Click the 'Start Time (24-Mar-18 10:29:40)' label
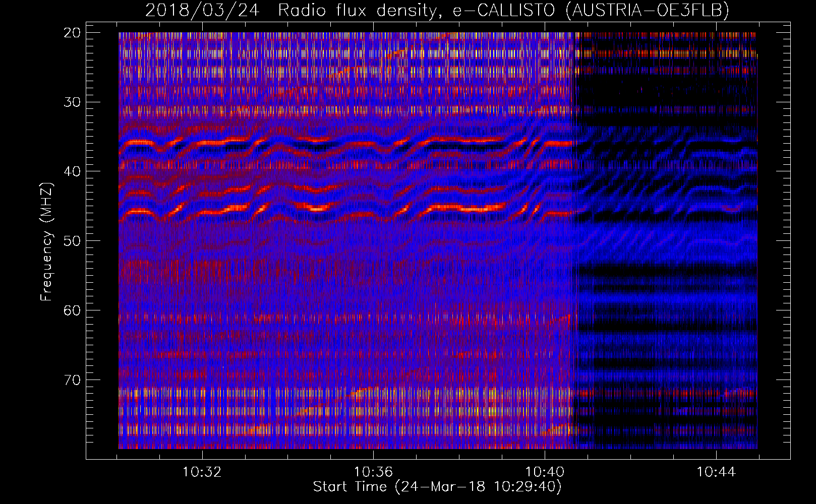The width and height of the screenshot is (816, 504). click(x=437, y=487)
